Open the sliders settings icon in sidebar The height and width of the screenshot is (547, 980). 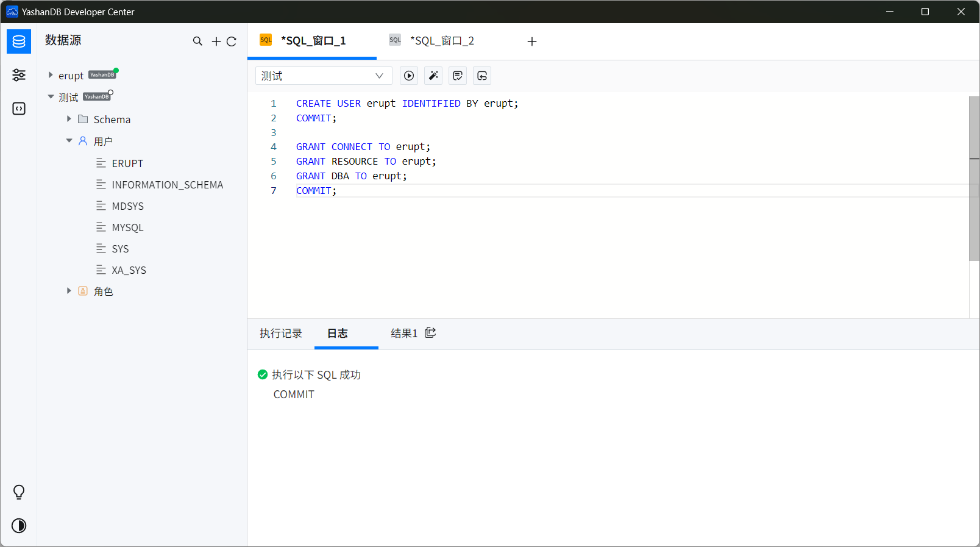tap(19, 75)
